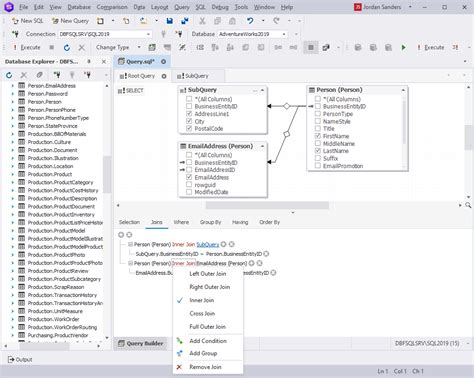This screenshot has width=474, height=378.
Task: Click the New SQL toolbar button
Action: [28, 21]
